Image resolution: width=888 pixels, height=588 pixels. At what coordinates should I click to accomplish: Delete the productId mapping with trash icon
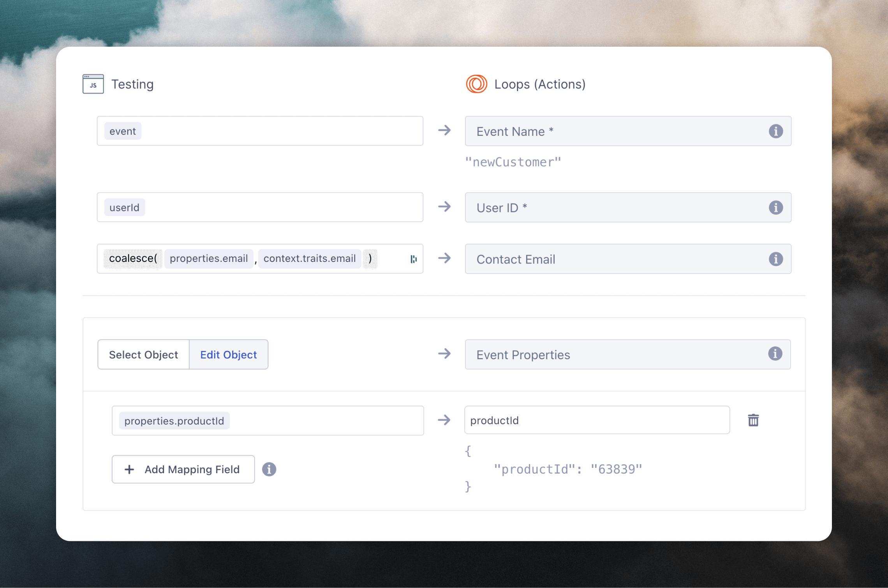coord(753,420)
